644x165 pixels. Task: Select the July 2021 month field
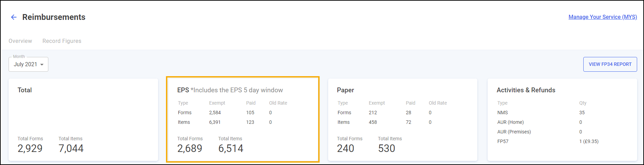coord(25,64)
